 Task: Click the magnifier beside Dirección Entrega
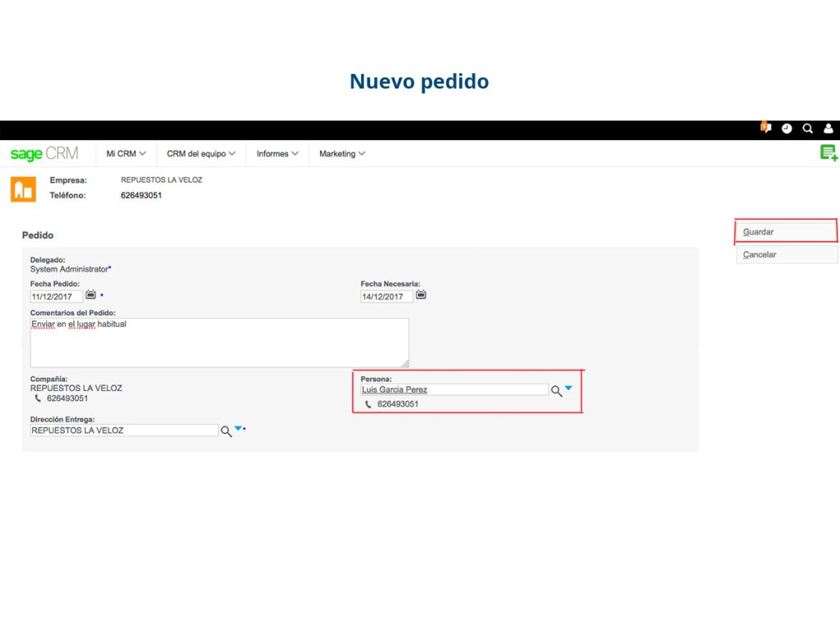tap(226, 430)
